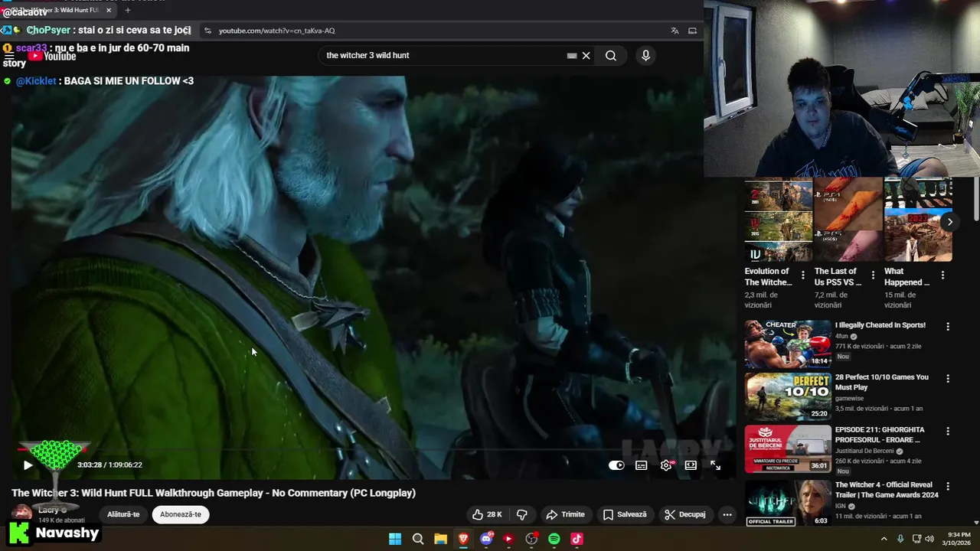
Task: Open Spotify from the taskbar
Action: coord(554,539)
